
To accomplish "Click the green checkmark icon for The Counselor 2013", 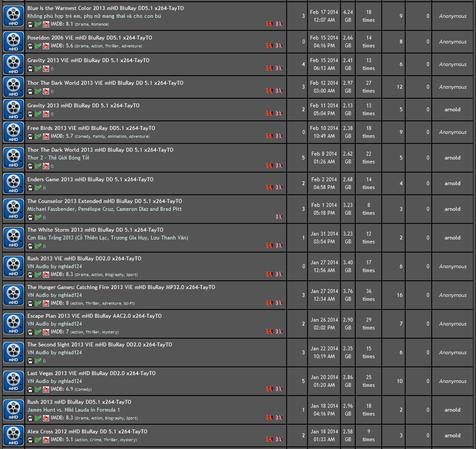I will click(38, 217).
